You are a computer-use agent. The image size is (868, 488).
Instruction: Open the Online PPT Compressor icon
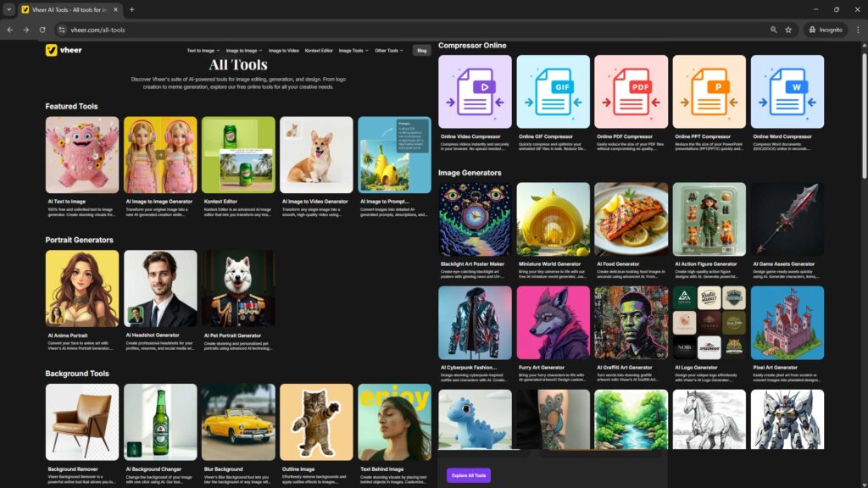click(709, 91)
